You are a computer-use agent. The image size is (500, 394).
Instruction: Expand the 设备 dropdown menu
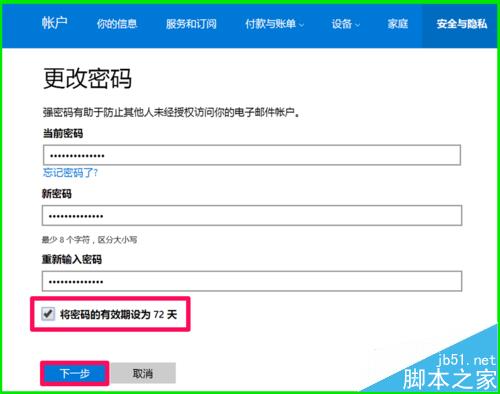(346, 24)
